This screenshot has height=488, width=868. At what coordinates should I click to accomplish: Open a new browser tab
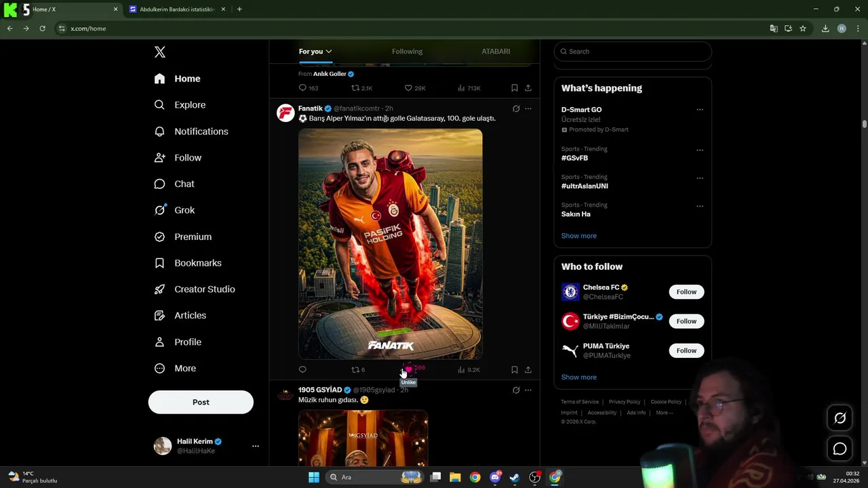pos(239,9)
